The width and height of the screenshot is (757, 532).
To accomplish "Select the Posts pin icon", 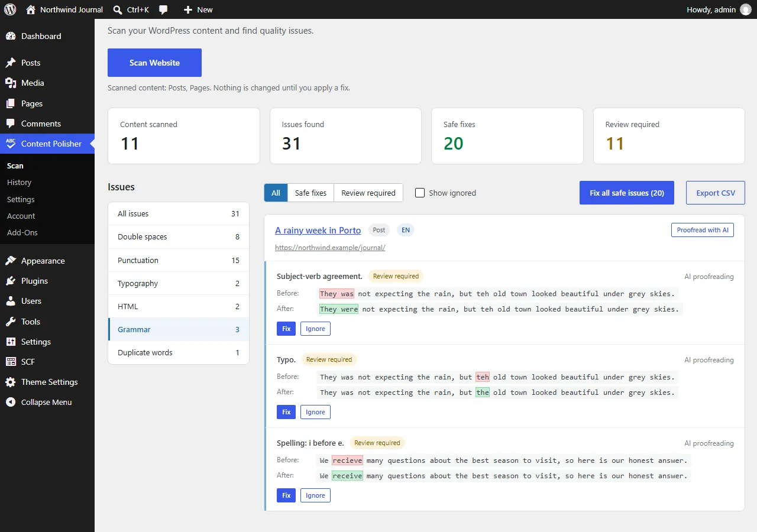I will (x=11, y=63).
